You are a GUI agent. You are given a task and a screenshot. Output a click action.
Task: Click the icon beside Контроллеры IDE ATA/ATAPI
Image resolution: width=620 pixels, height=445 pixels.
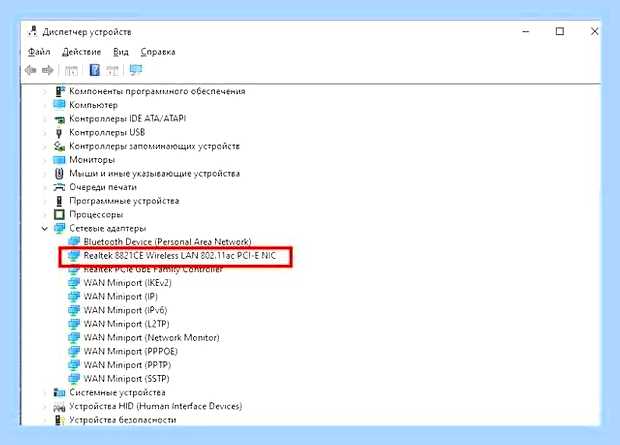pyautogui.click(x=59, y=119)
